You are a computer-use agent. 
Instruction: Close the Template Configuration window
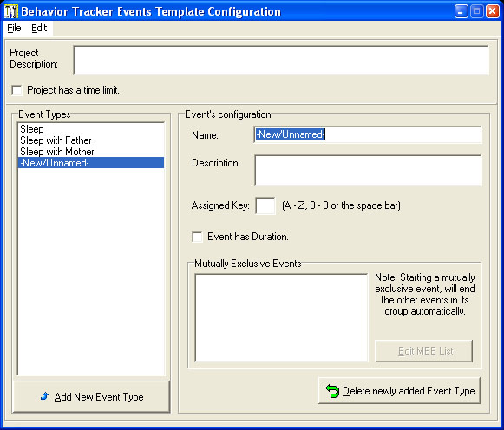493,12
